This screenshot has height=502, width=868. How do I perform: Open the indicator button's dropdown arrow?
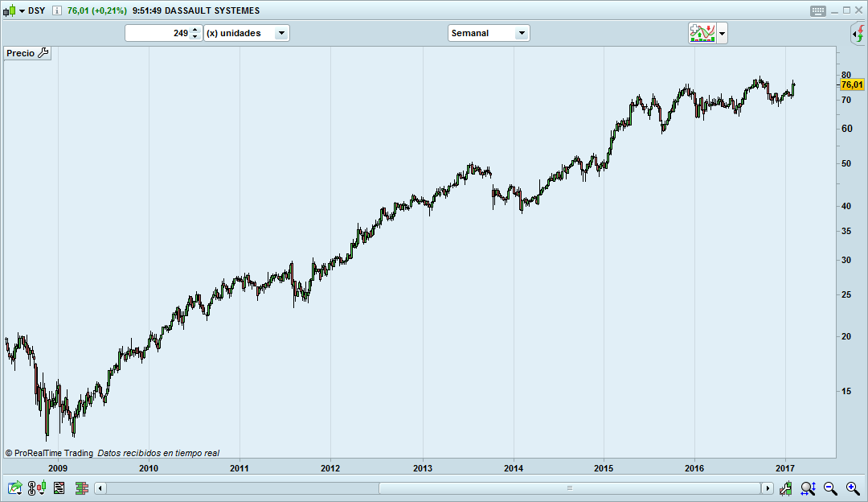722,32
